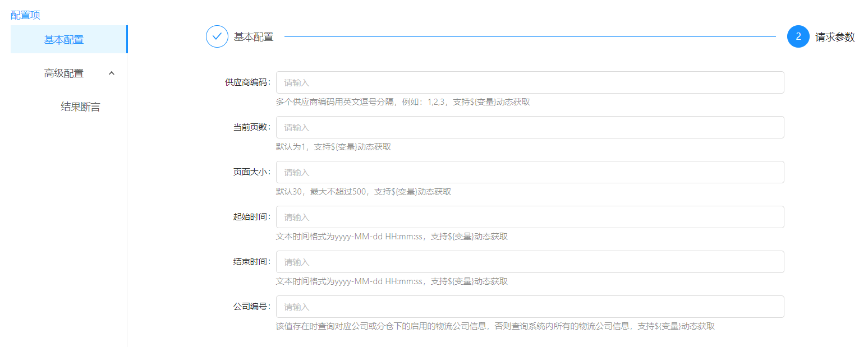Click into the 起始时间 input box
This screenshot has width=868, height=347.
tap(530, 217)
